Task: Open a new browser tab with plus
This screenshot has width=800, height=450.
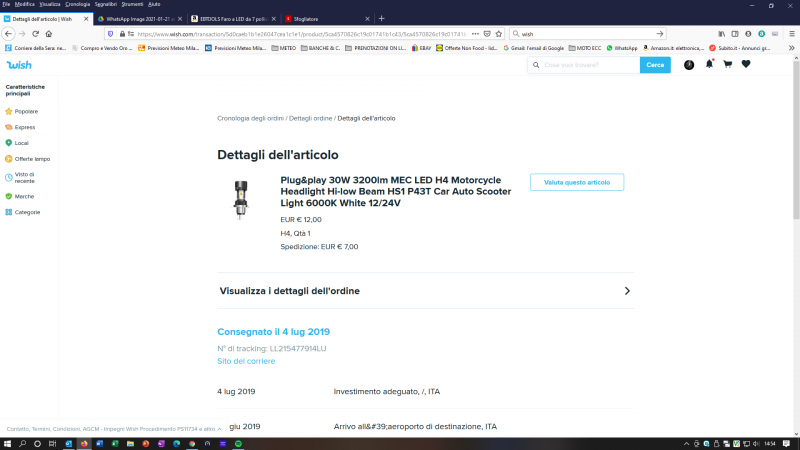Action: (x=381, y=18)
